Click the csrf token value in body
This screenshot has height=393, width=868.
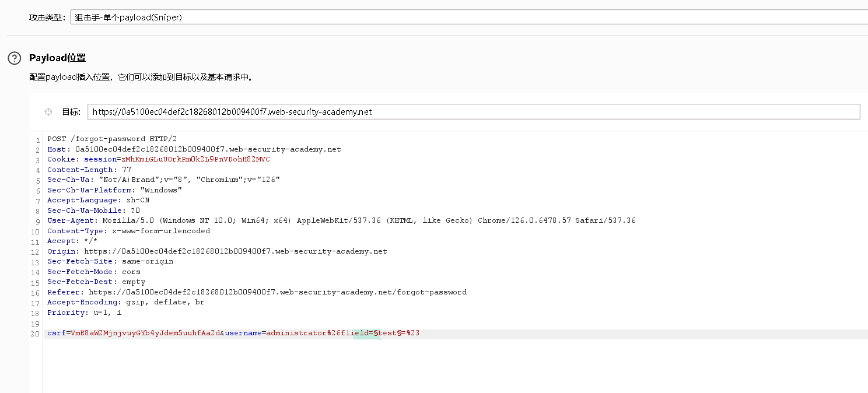point(145,334)
